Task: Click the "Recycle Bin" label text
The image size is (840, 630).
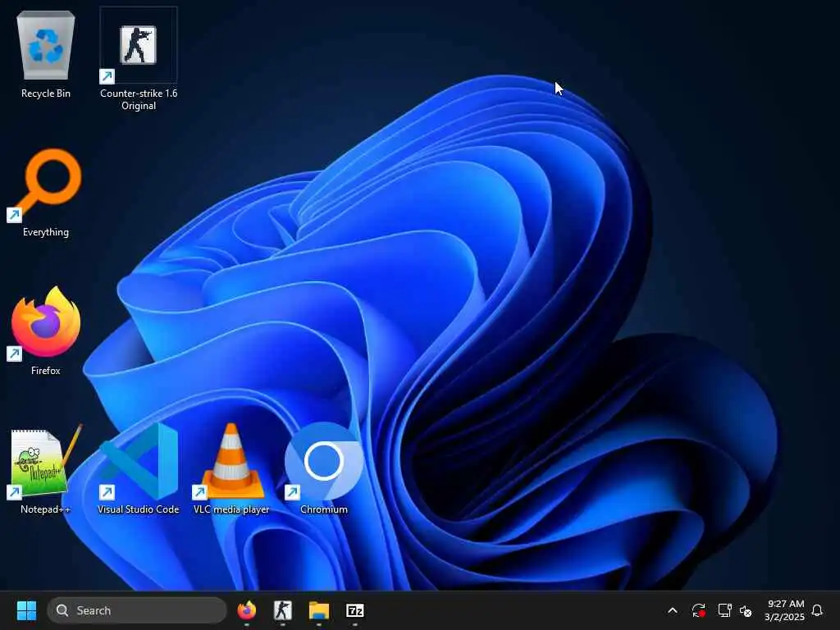Action: (46, 94)
